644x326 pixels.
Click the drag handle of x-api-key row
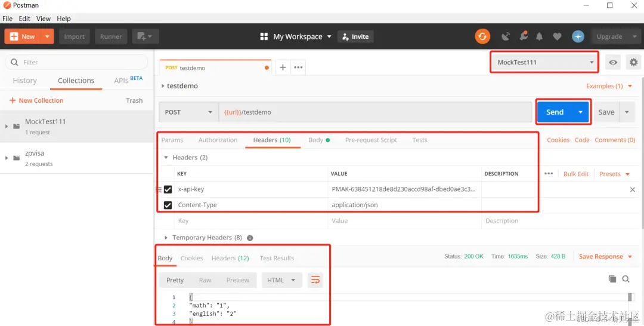[x=158, y=189]
